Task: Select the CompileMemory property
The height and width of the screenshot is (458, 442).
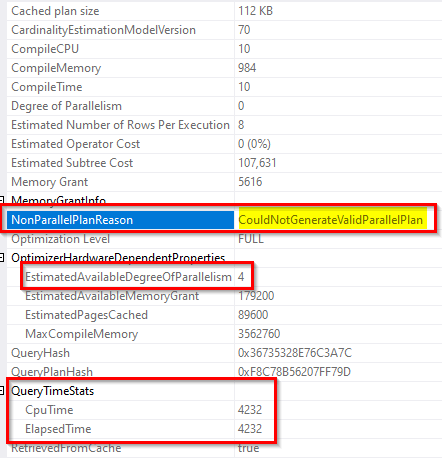Action: point(56,68)
